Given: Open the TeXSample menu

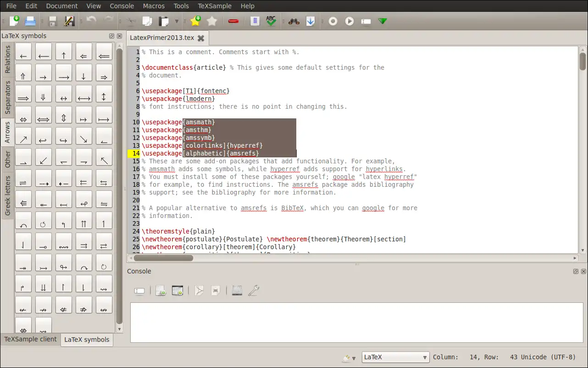Looking at the screenshot, I should [215, 6].
